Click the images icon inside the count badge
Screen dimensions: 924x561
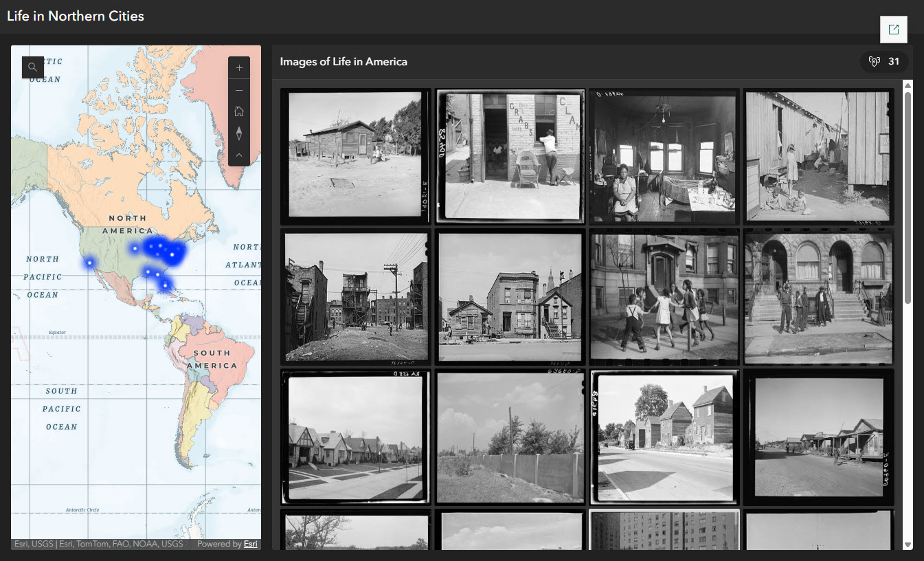[873, 61]
